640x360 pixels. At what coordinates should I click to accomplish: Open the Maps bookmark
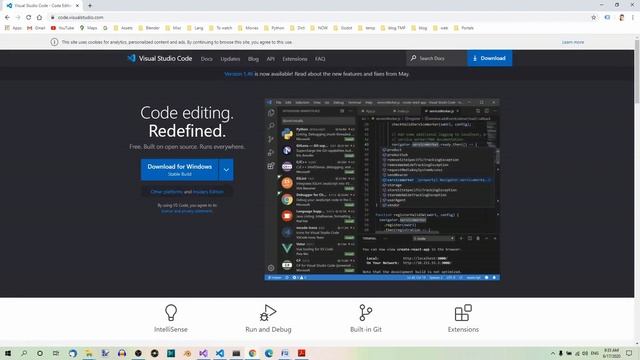point(89,28)
